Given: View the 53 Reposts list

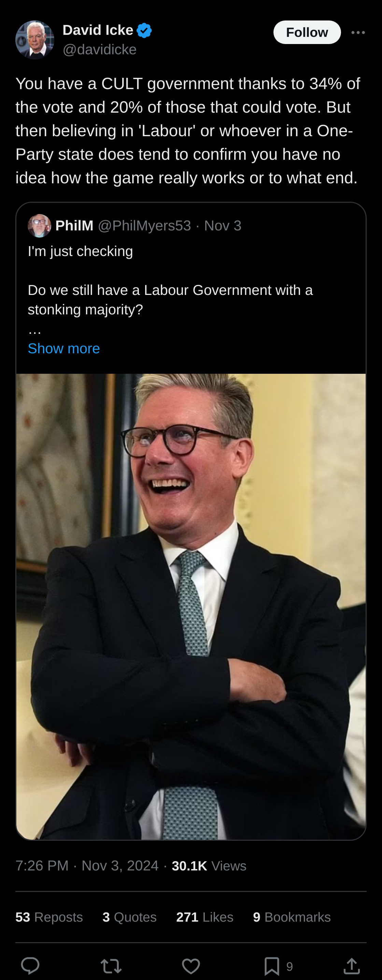Looking at the screenshot, I should click(x=49, y=917).
